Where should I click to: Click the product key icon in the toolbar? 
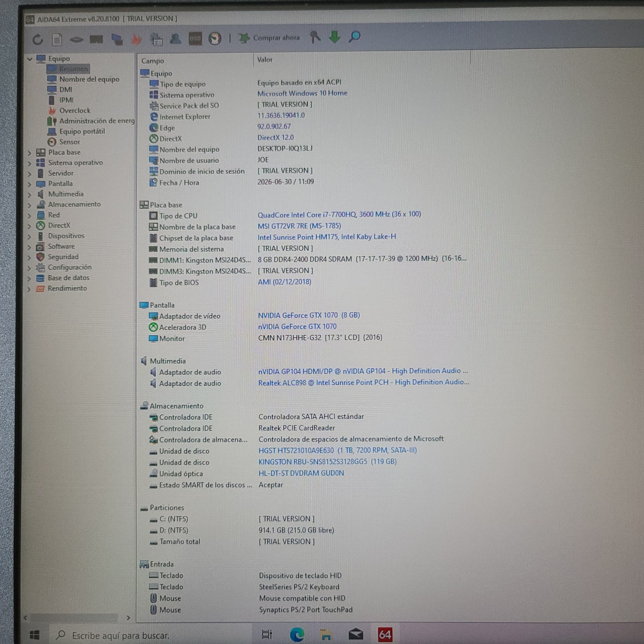point(315,37)
